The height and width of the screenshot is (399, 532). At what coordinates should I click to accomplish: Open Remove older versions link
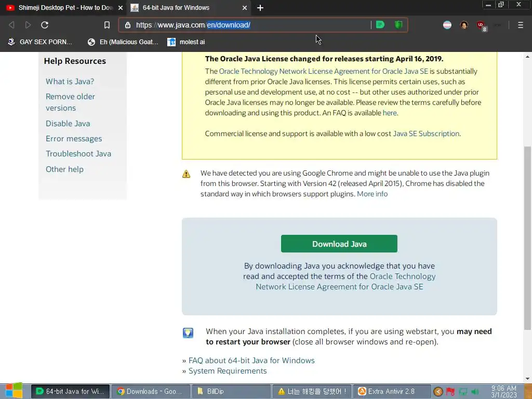pyautogui.click(x=70, y=102)
